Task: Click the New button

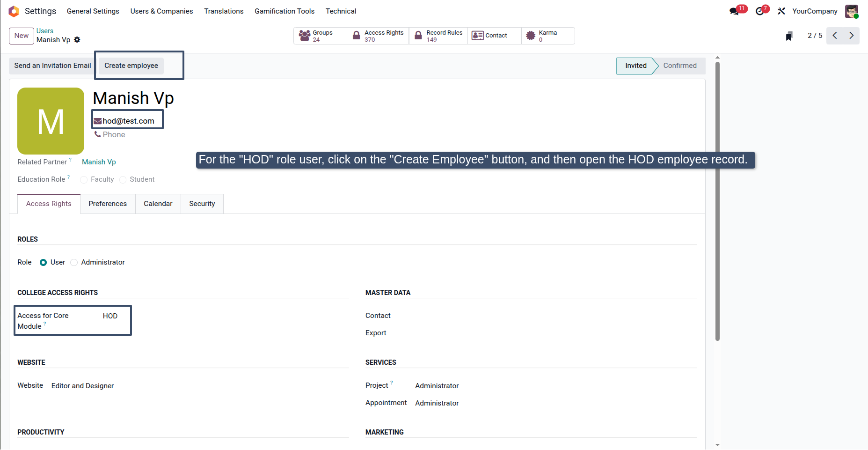Action: click(22, 36)
